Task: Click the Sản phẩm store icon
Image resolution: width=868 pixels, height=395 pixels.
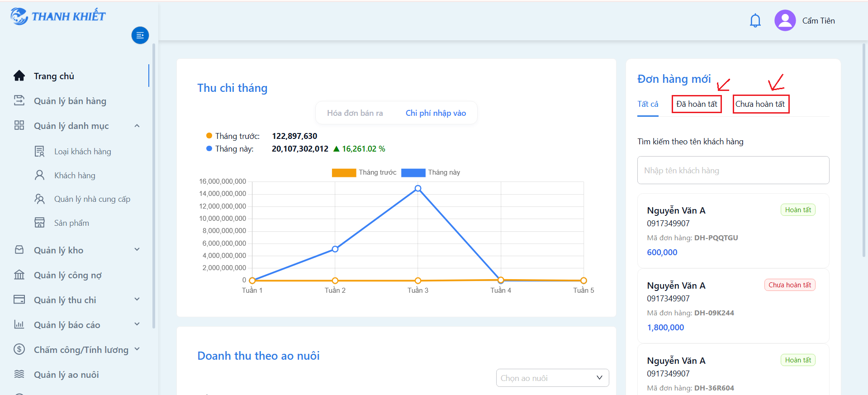Action: coord(40,223)
